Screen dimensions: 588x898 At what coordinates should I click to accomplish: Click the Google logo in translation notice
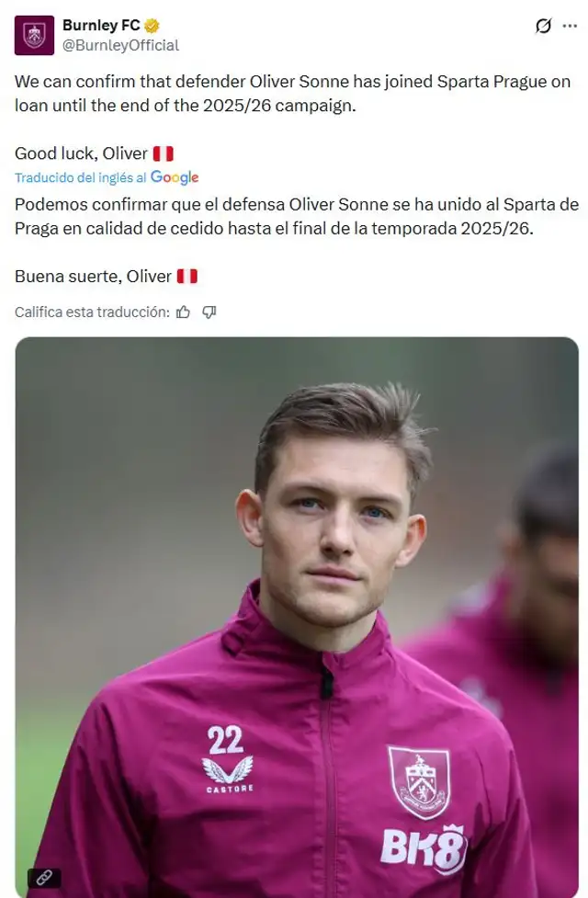click(175, 177)
